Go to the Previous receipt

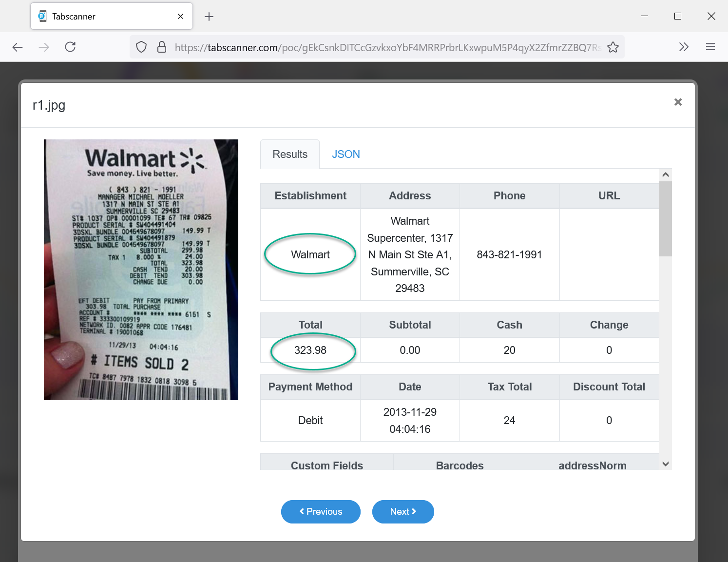coord(321,512)
